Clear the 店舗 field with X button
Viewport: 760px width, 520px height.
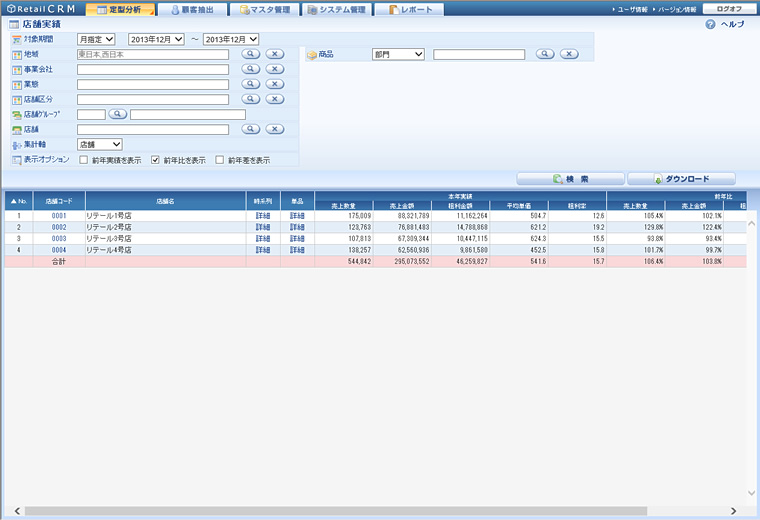tap(275, 129)
